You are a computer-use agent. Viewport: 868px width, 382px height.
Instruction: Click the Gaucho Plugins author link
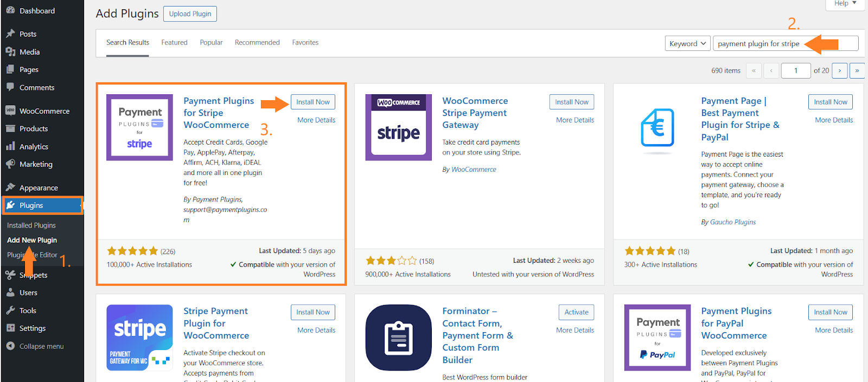pos(733,222)
